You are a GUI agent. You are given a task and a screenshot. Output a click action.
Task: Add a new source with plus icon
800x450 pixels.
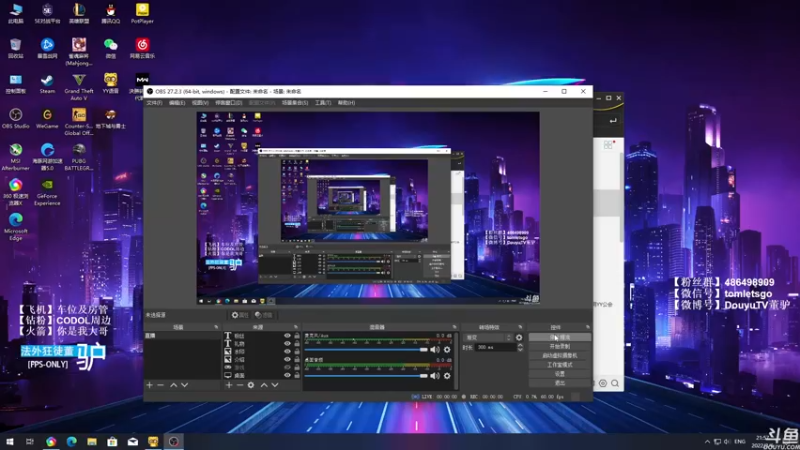pyautogui.click(x=229, y=385)
